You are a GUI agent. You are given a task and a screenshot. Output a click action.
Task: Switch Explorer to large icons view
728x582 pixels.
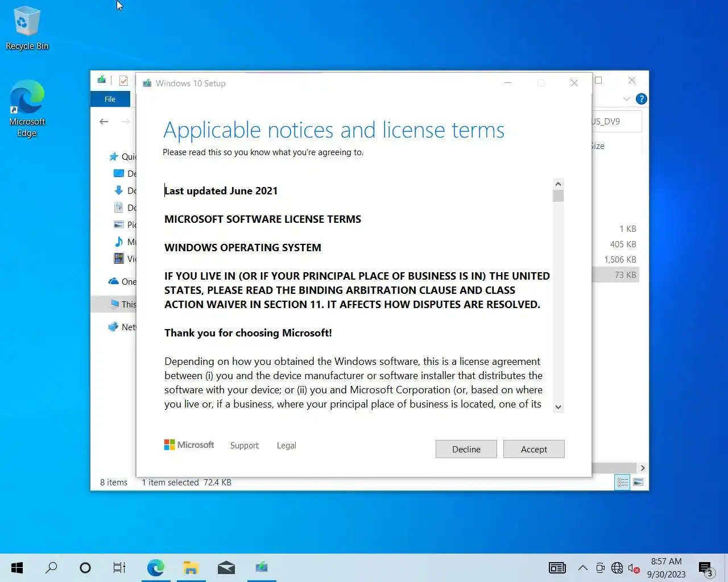pos(638,482)
